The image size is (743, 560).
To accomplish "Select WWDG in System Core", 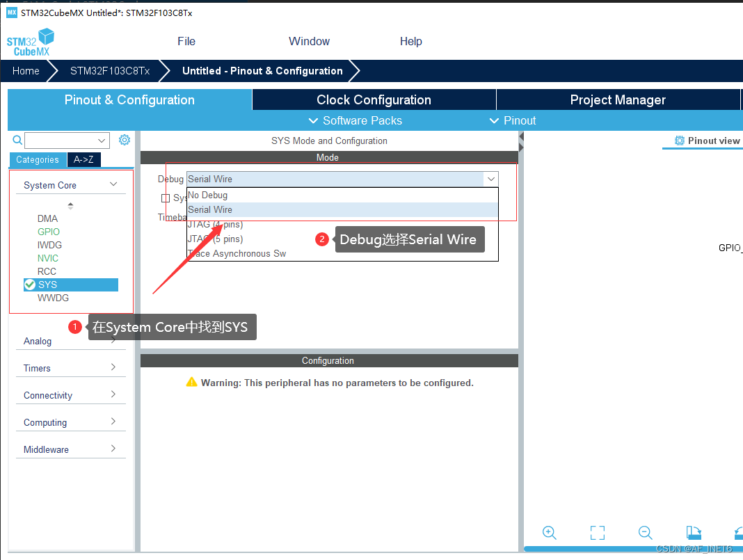I will click(x=53, y=298).
